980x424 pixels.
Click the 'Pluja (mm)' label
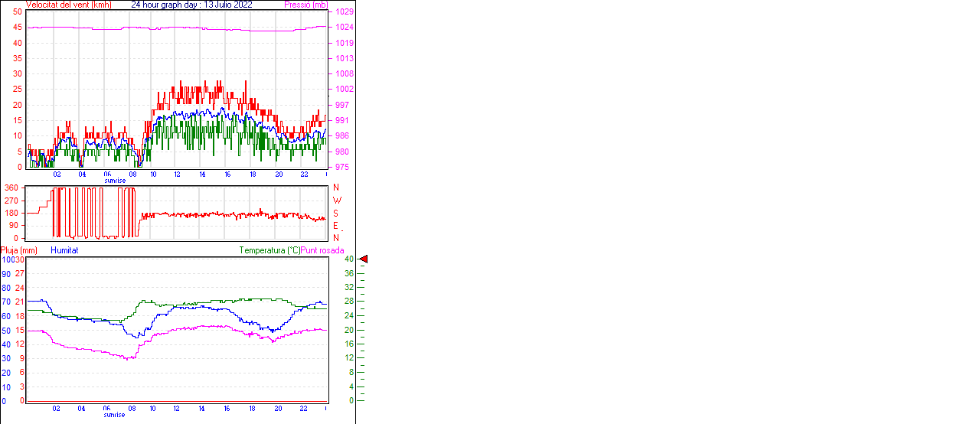(19, 250)
